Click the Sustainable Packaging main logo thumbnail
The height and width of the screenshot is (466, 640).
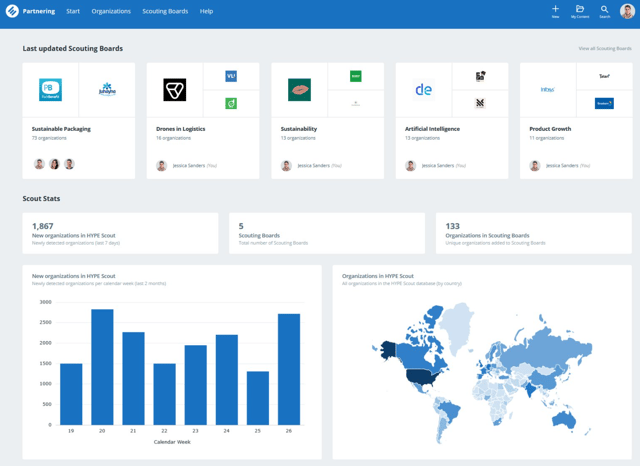(51, 90)
